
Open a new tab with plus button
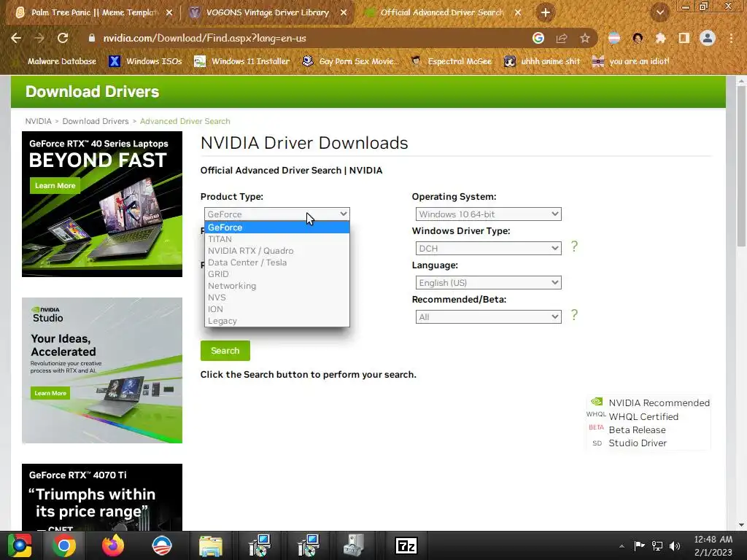546,12
